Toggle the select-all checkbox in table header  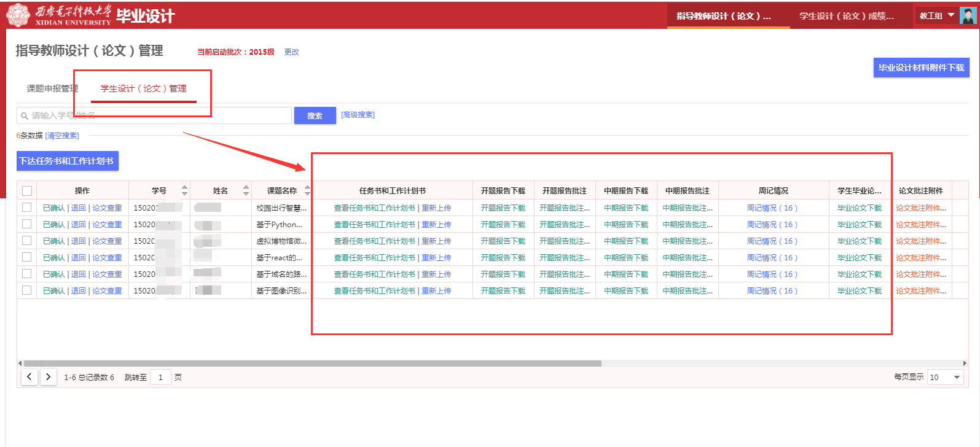tap(27, 191)
